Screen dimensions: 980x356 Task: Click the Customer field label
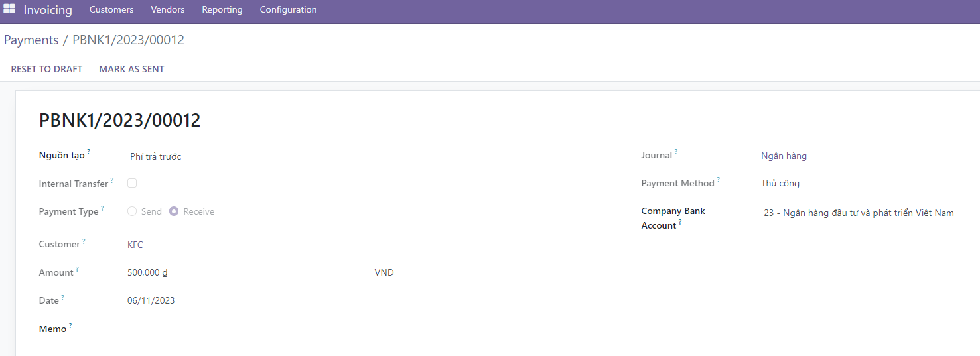pos(60,244)
